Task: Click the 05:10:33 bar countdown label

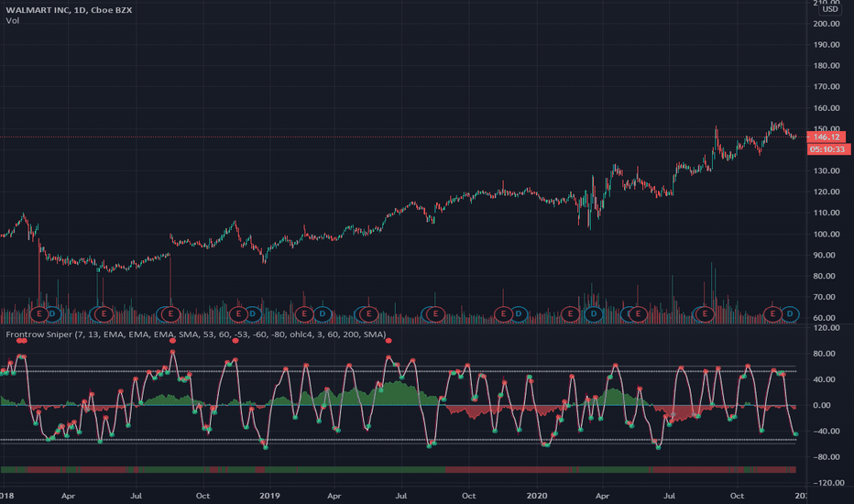Action: [827, 149]
